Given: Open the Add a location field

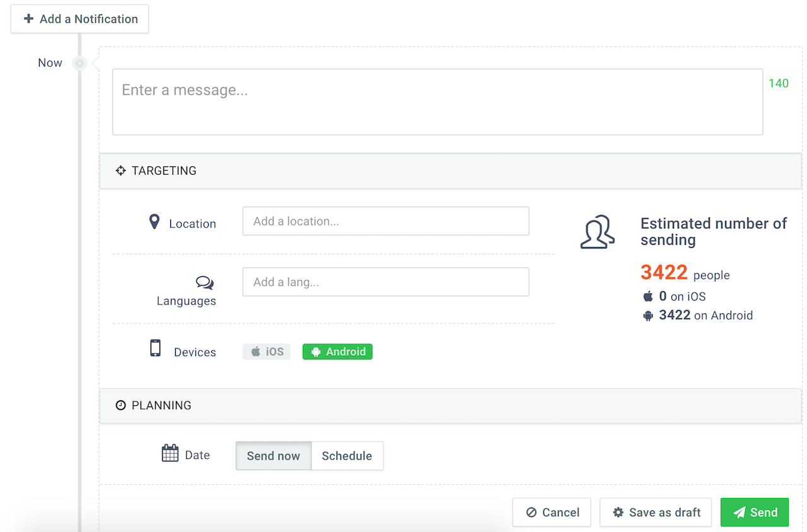Looking at the screenshot, I should pyautogui.click(x=385, y=221).
